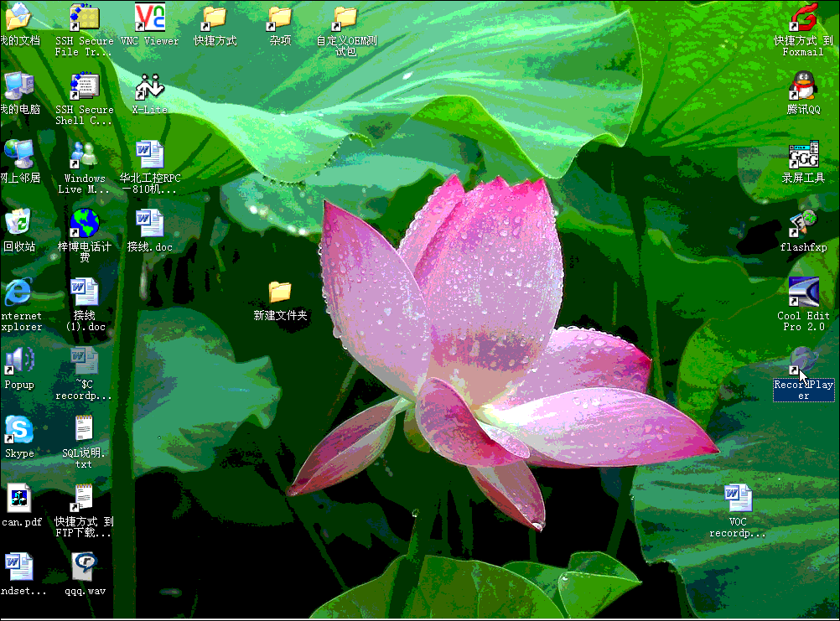The width and height of the screenshot is (840, 621).
Task: Select the 腾讯QQ penguin icon
Action: 803,87
